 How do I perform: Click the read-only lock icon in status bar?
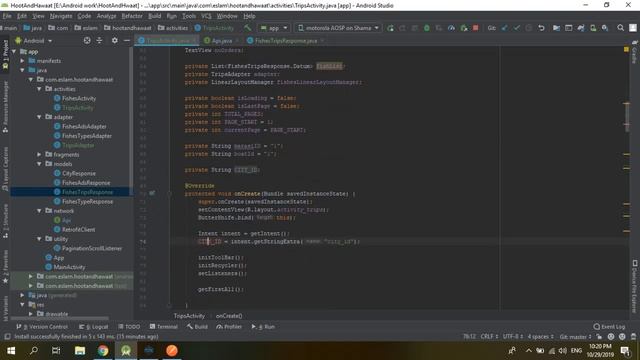[x=599, y=337]
